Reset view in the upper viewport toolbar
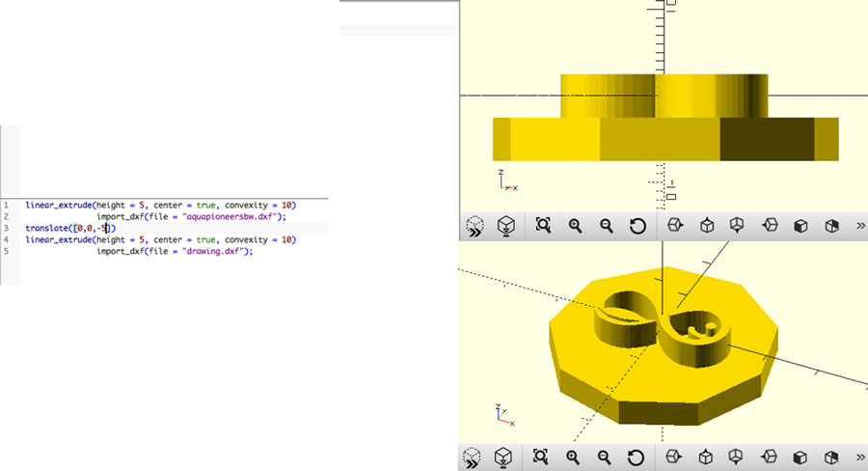Image resolution: width=868 pixels, height=471 pixels. point(637,226)
